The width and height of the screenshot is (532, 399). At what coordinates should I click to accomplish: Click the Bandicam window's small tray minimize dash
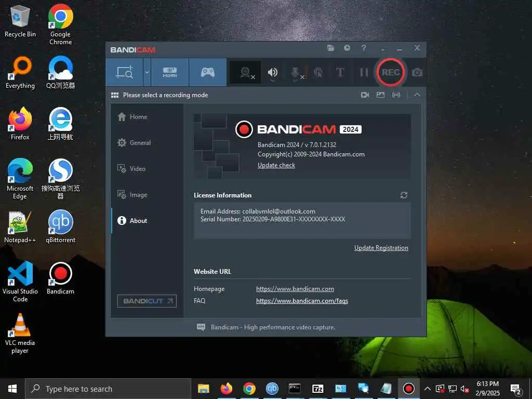[x=383, y=49]
